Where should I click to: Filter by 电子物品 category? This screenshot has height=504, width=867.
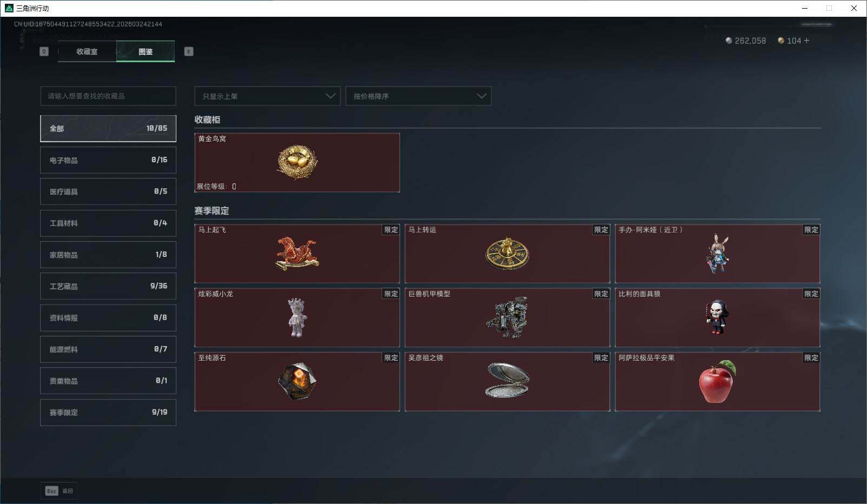108,160
